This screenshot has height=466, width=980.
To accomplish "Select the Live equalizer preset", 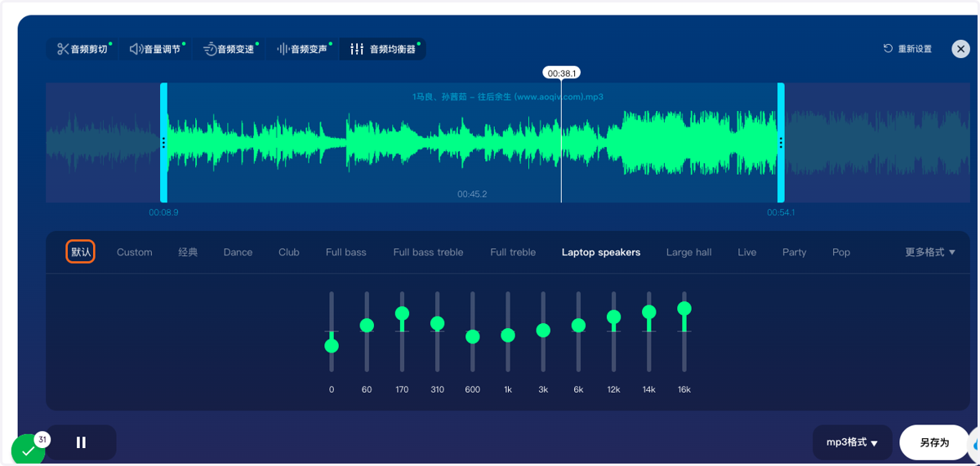I will coord(747,252).
